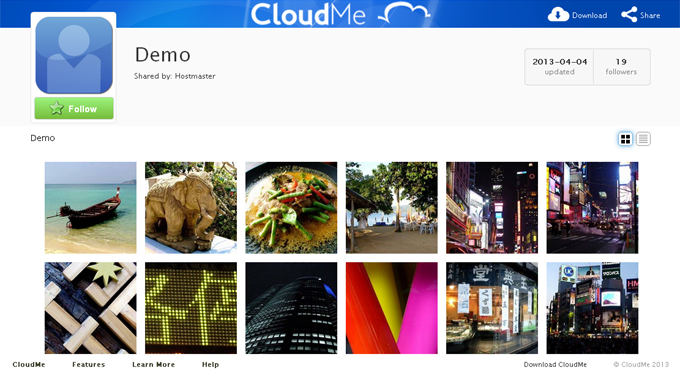
Task: Open the night skyscrapers street photo
Action: coord(492,207)
